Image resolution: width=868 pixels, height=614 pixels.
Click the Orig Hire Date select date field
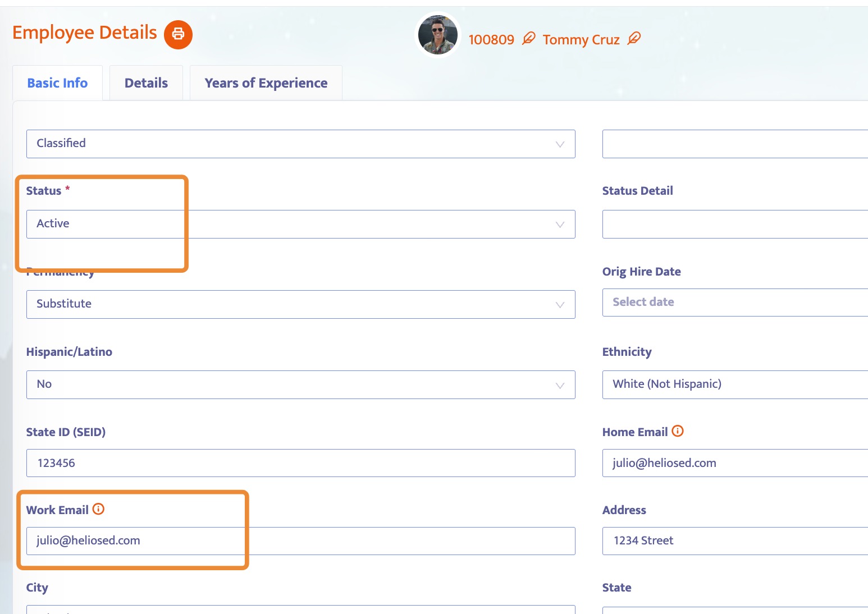tap(735, 303)
